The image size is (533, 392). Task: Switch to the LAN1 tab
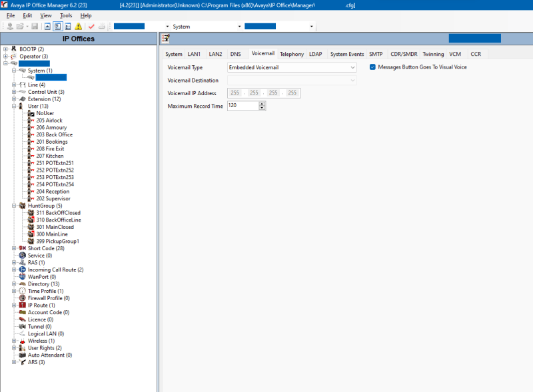(x=194, y=54)
